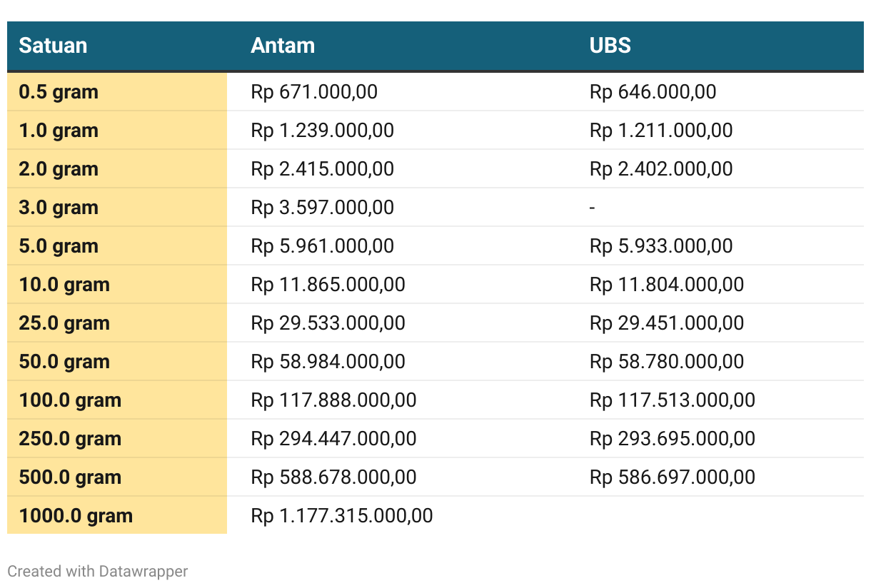Screen dimensions: 871x588
Task: Select Antam price Rp 58.984.000,00
Action: (328, 362)
